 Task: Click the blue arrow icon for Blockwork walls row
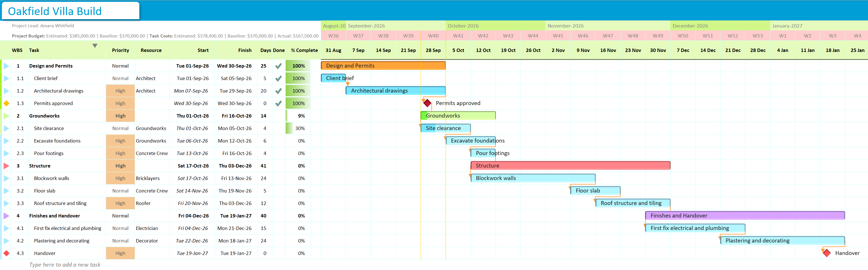click(x=7, y=178)
